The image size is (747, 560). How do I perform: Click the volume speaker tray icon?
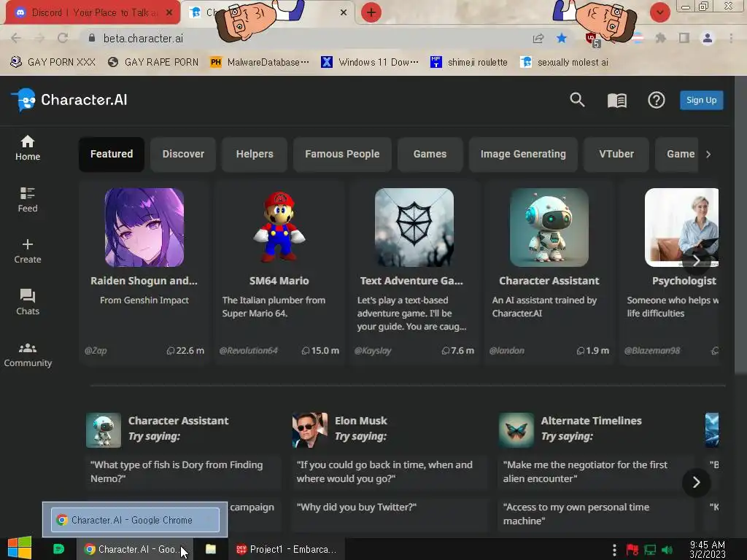(667, 551)
